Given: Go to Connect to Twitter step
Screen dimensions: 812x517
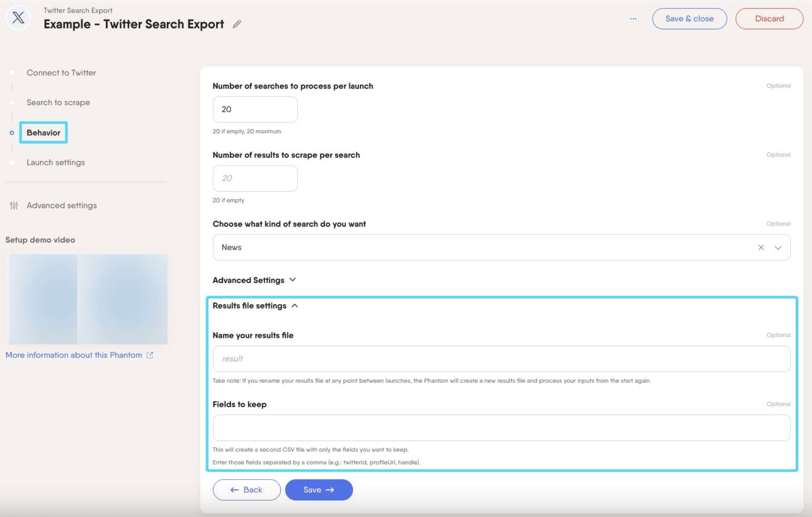Looking at the screenshot, I should pyautogui.click(x=61, y=73).
